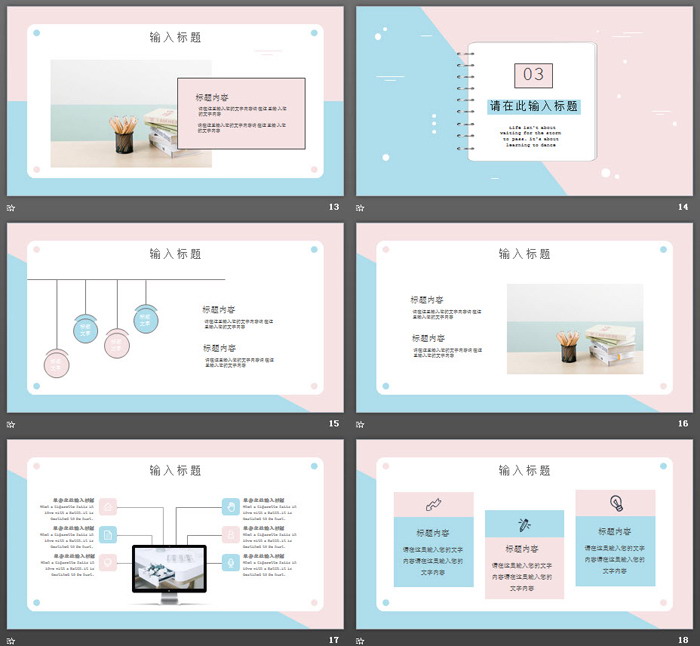Click the animation star icon under slide 15
Screen dimensions: 700x646
pyautogui.click(x=11, y=424)
